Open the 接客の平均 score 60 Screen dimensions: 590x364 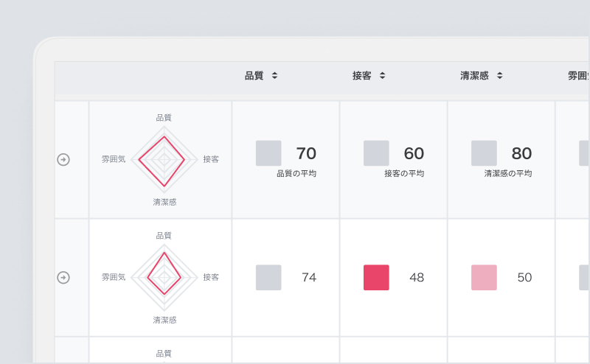pyautogui.click(x=414, y=153)
